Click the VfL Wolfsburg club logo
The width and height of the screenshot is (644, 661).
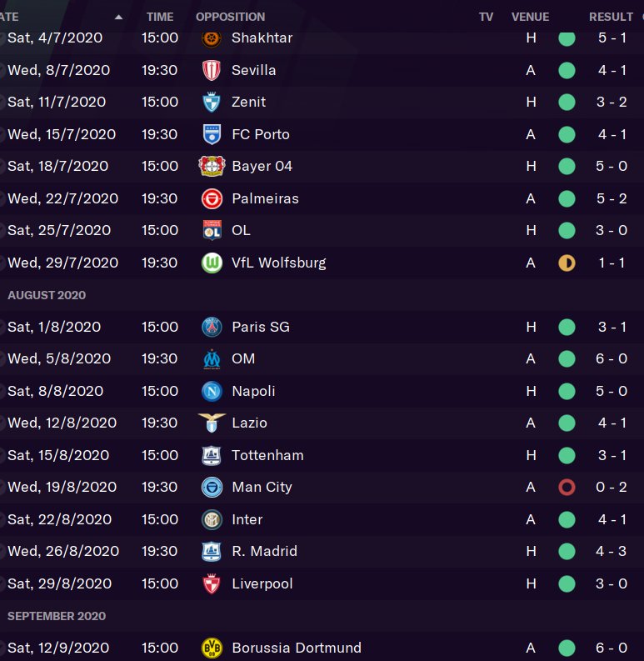[212, 263]
